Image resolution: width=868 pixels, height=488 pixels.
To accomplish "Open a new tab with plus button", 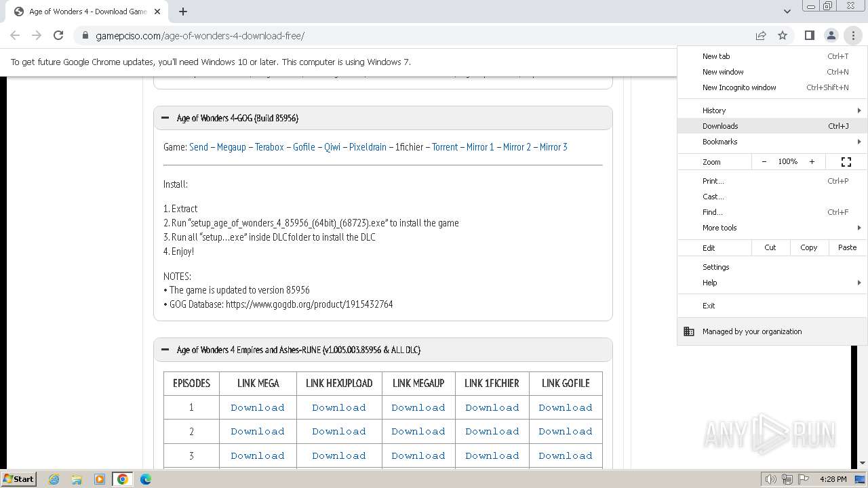I will (x=182, y=12).
